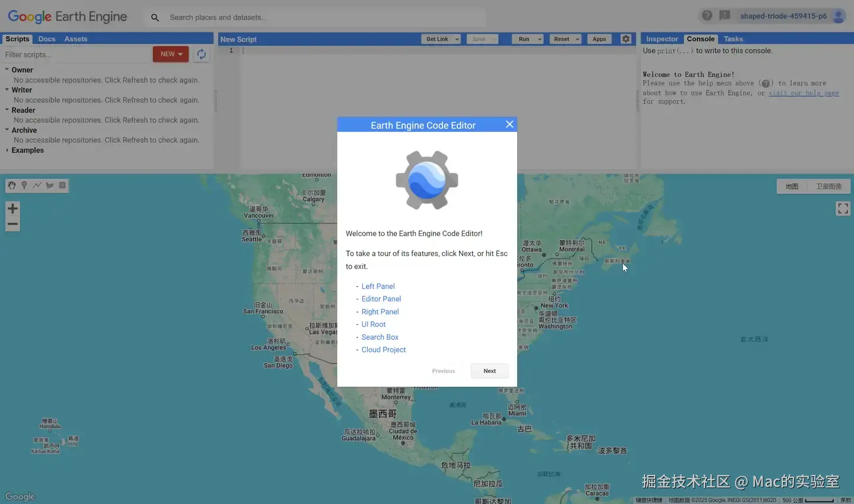
Task: Click the Filter scripts input field
Action: pos(76,55)
